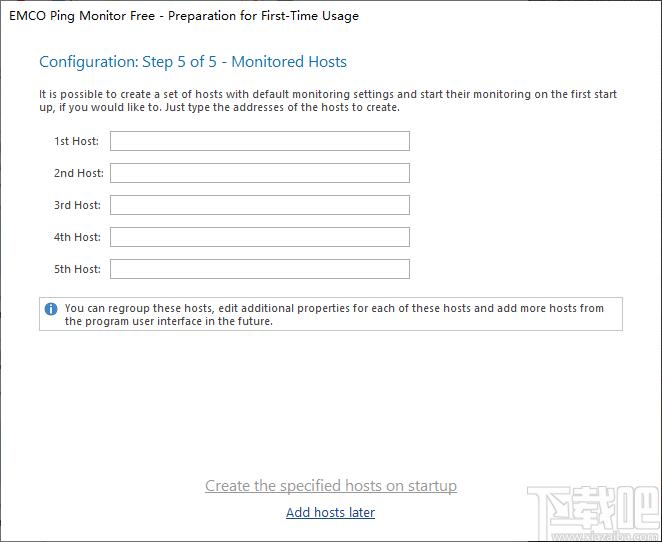Click the empty title bar area on right
662x542 pixels.
click(507, 16)
